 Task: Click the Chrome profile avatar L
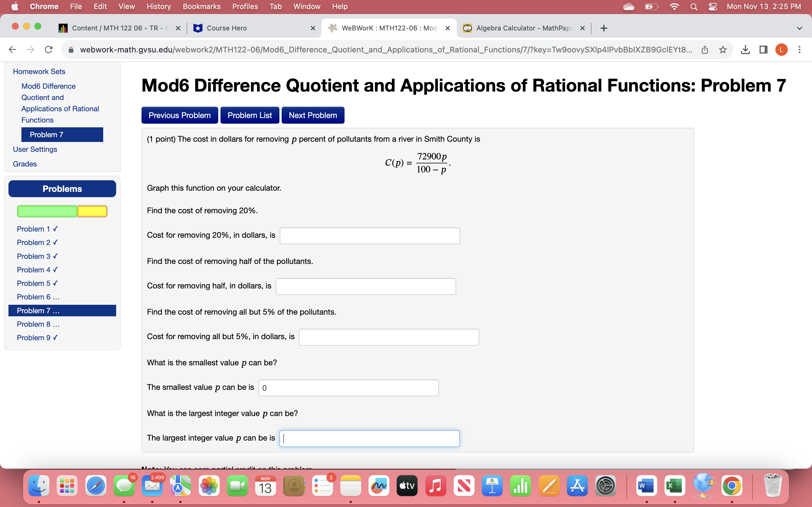[781, 50]
